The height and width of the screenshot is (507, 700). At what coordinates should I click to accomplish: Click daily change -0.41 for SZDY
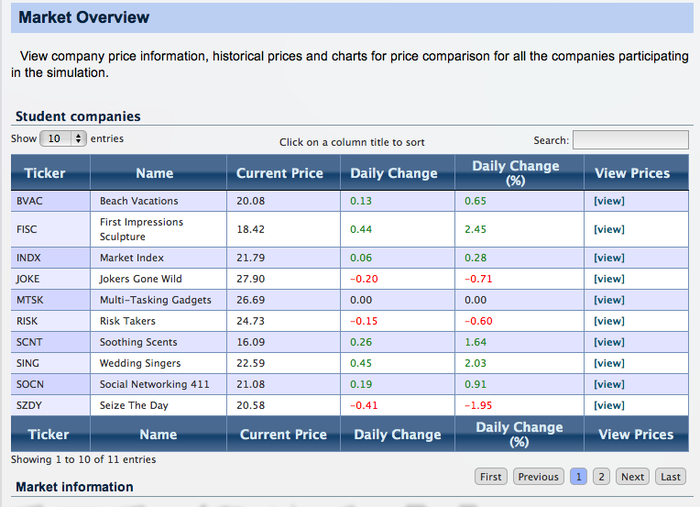point(364,405)
